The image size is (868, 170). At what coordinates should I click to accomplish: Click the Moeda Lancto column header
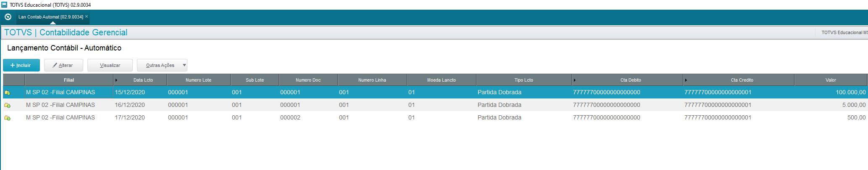click(x=442, y=80)
